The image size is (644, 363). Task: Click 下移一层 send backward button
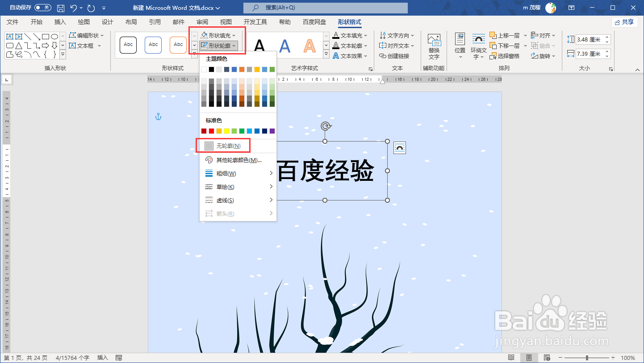[505, 46]
